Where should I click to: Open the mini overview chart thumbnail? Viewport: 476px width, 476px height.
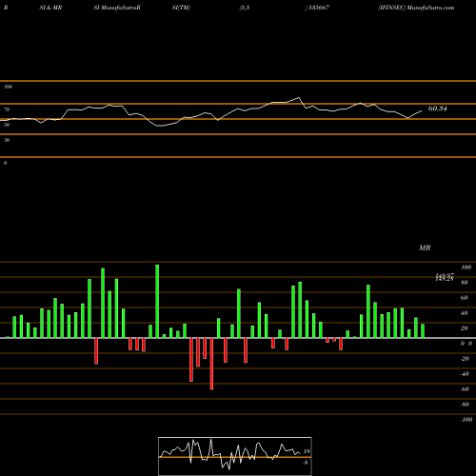click(235, 456)
